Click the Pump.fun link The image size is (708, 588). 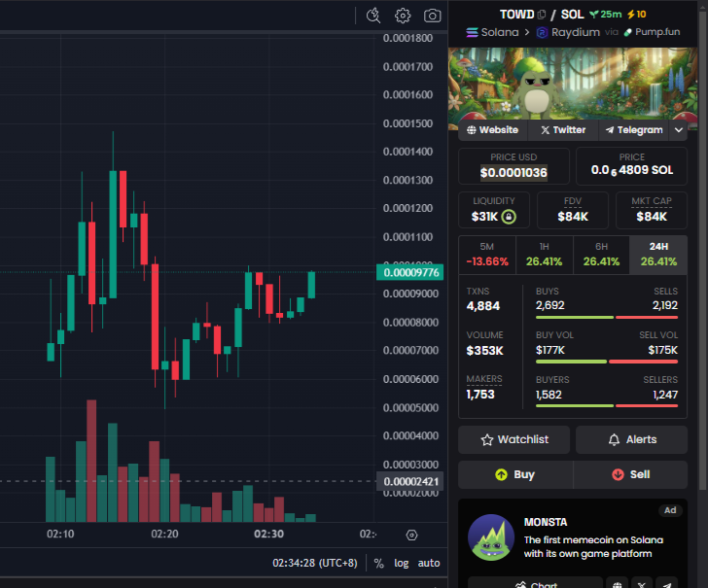click(x=652, y=32)
